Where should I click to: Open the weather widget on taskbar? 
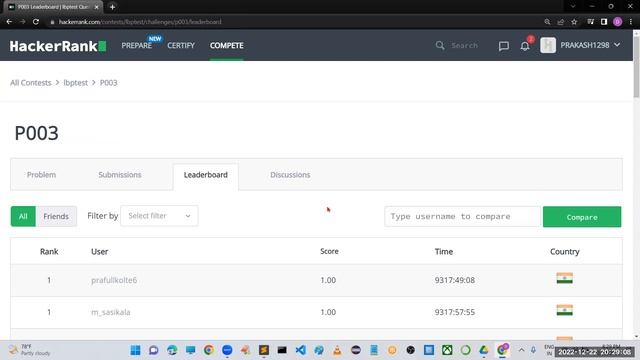pyautogui.click(x=30, y=350)
